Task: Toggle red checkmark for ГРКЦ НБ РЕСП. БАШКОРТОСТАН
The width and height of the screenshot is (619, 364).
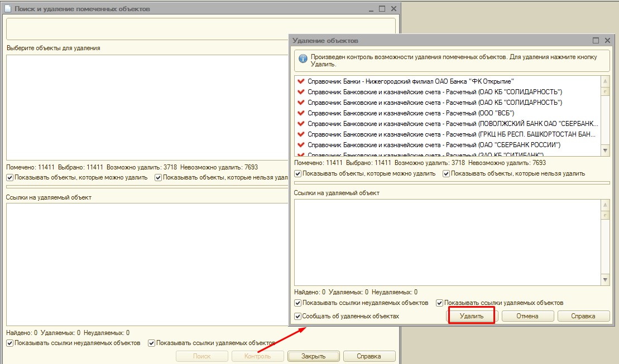Action: tap(301, 134)
